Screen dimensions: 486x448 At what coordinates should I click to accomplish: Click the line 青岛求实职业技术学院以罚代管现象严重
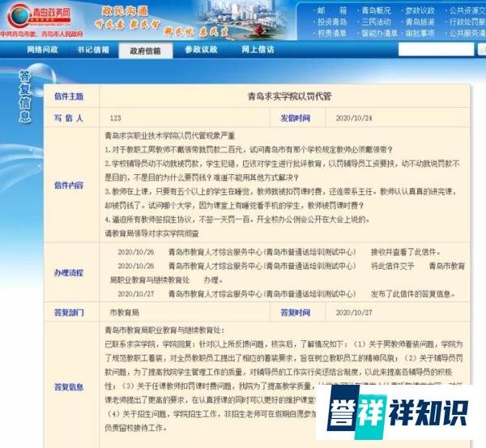(x=170, y=136)
